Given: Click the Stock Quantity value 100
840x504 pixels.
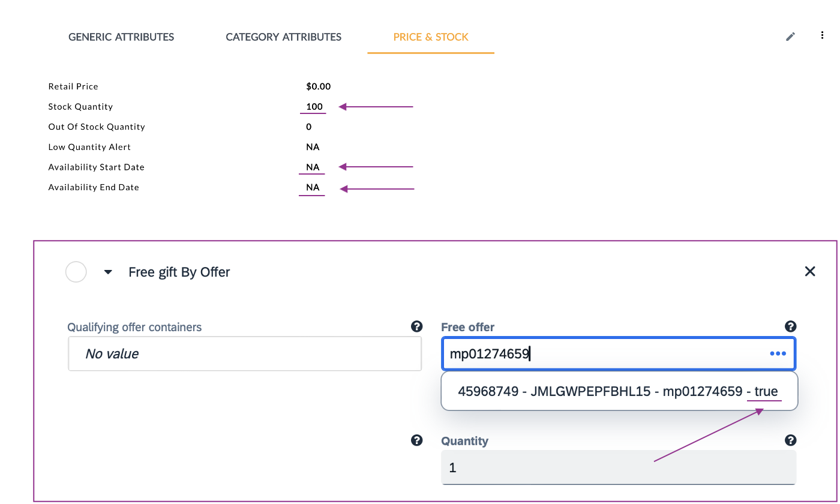Looking at the screenshot, I should [314, 107].
